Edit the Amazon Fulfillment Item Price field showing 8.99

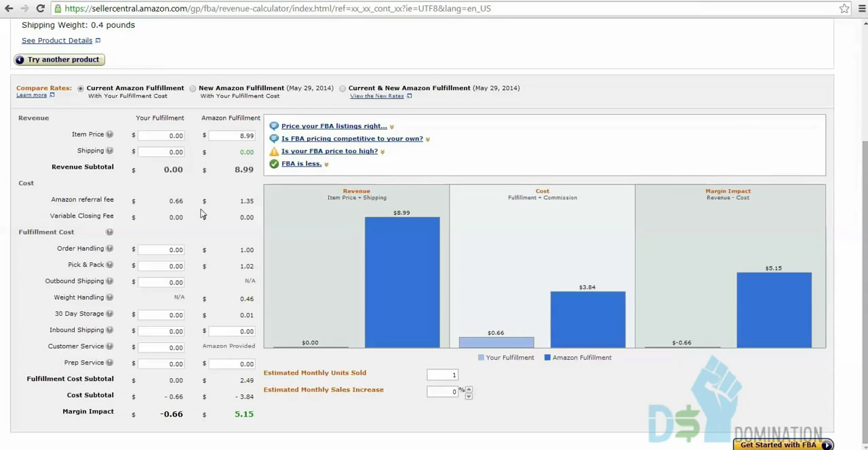[232, 136]
